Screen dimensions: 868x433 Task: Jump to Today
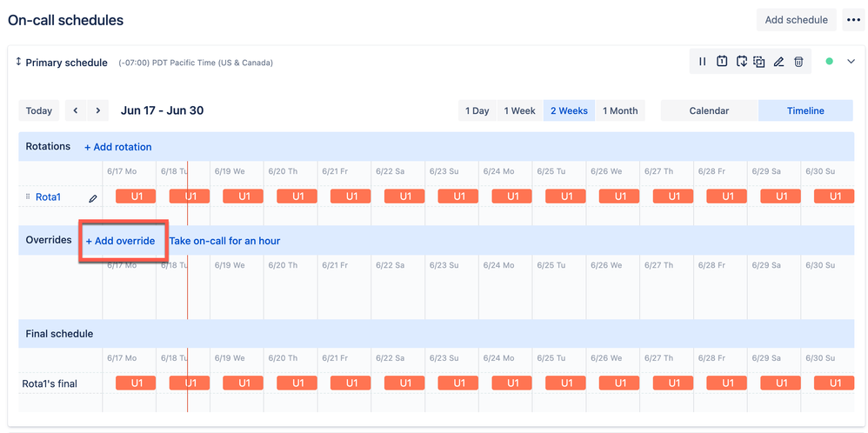tap(39, 110)
